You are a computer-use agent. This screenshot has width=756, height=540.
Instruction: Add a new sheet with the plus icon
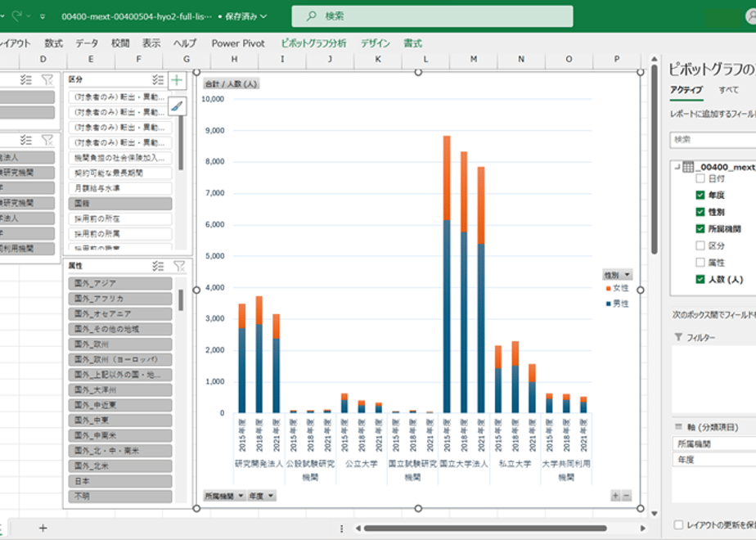pos(43,528)
